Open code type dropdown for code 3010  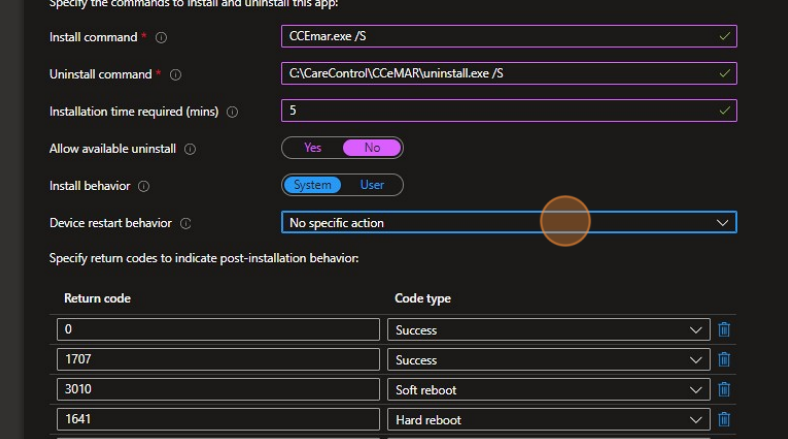(x=548, y=390)
